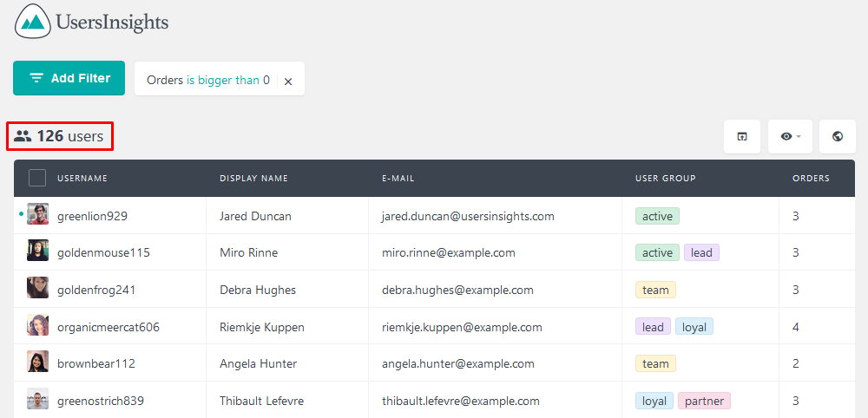This screenshot has height=418, width=868.
Task: Open the goldenmouse115 username link
Action: coord(103,252)
